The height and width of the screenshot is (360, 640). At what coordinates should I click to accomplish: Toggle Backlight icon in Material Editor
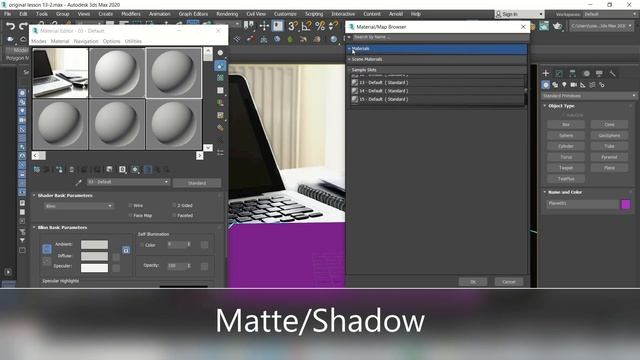tap(220, 66)
